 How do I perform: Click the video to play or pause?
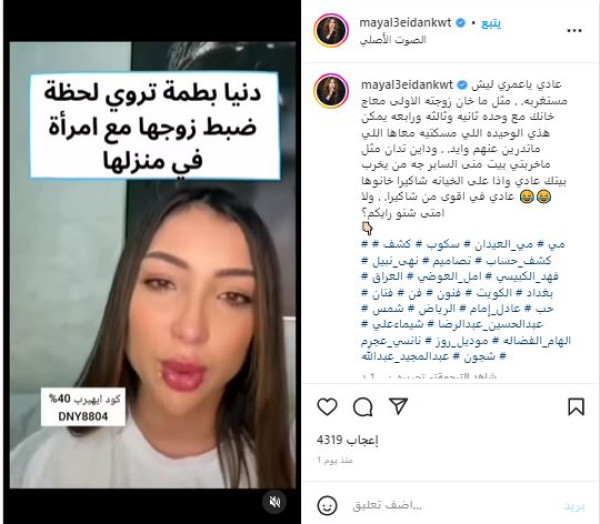coord(152,265)
